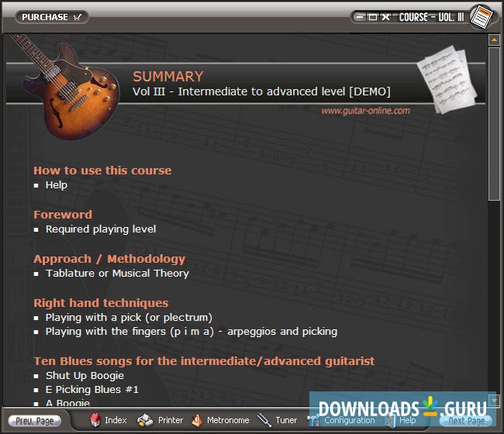The width and height of the screenshot is (504, 434).
Task: Launch the Tuner tool
Action: tap(277, 420)
